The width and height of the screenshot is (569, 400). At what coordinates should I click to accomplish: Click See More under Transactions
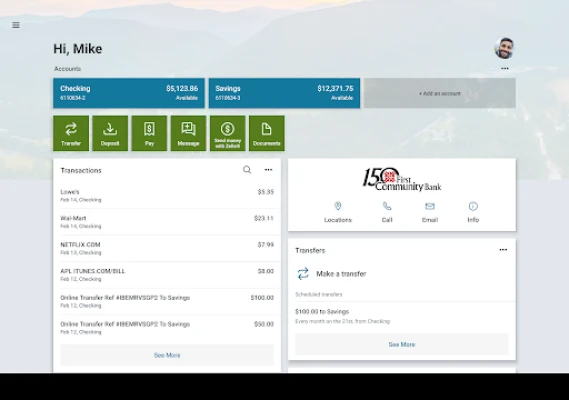click(167, 355)
